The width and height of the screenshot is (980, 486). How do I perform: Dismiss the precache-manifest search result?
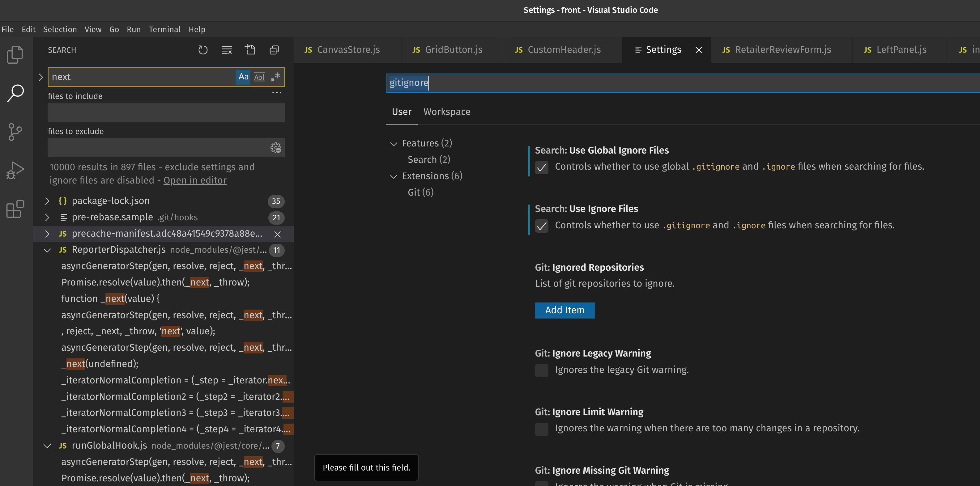coord(277,234)
